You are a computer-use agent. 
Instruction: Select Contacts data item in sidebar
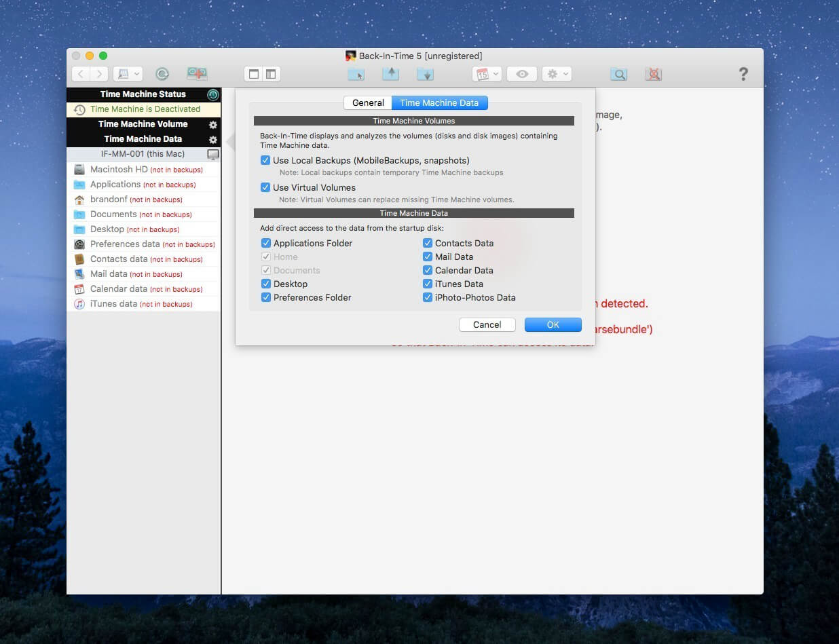tap(143, 259)
